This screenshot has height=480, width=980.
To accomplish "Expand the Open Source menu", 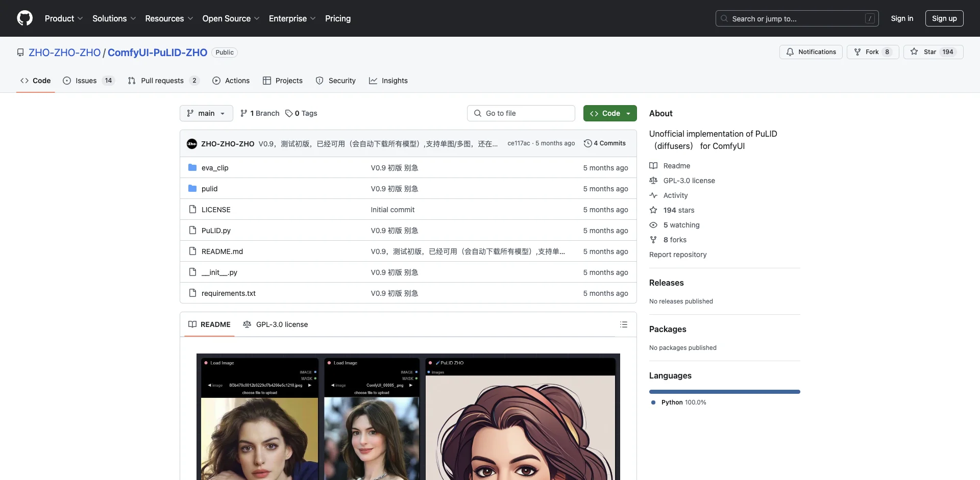I will pos(231,18).
